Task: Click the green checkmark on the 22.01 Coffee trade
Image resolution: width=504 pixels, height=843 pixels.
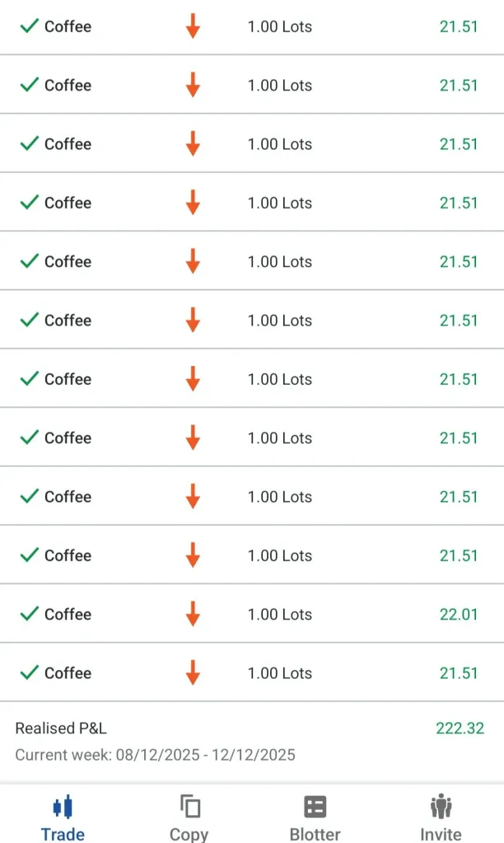Action: pos(30,614)
